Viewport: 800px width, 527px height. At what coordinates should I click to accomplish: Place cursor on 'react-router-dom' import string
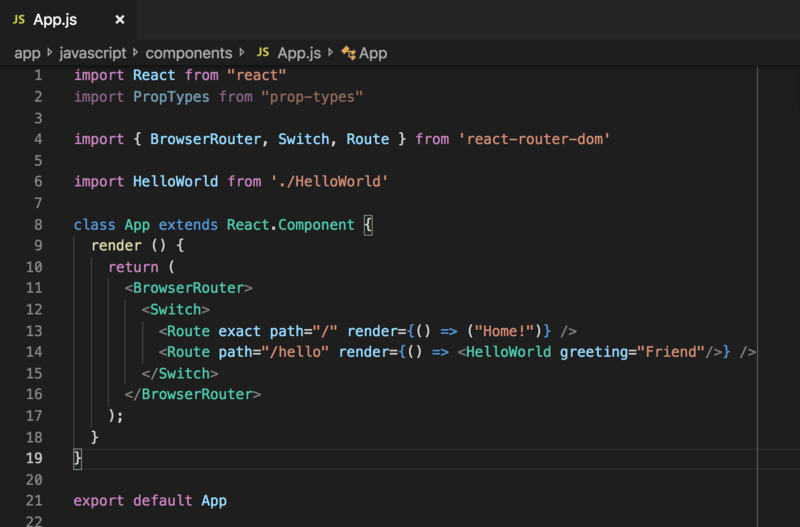click(x=534, y=139)
